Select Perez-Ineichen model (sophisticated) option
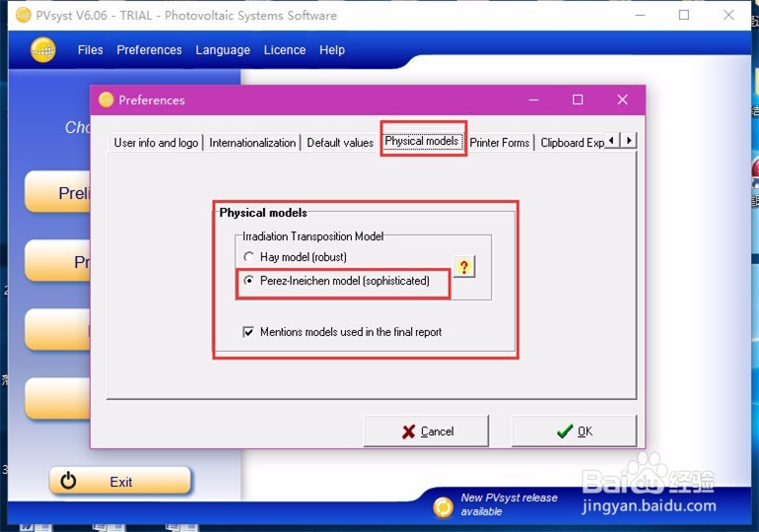 click(x=337, y=281)
